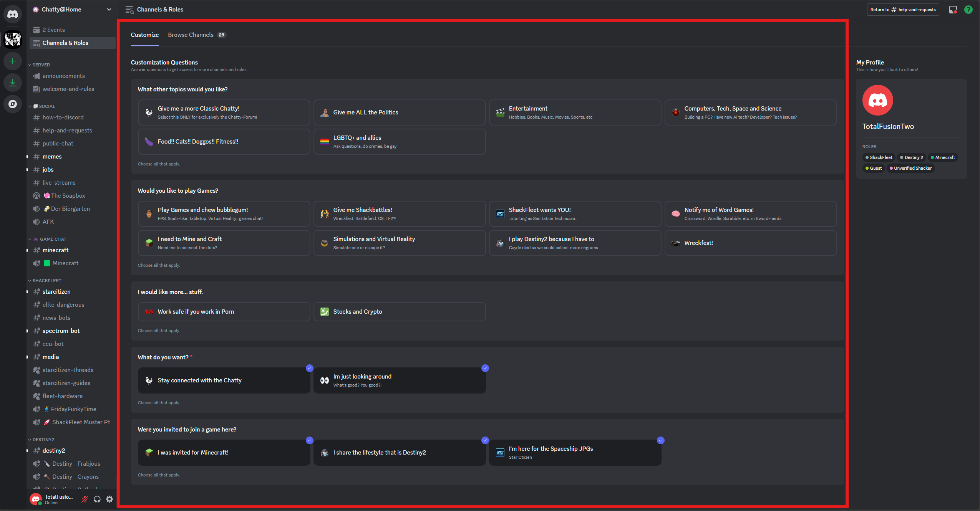Unmute the crossed-out microphone icon

pos(85,499)
